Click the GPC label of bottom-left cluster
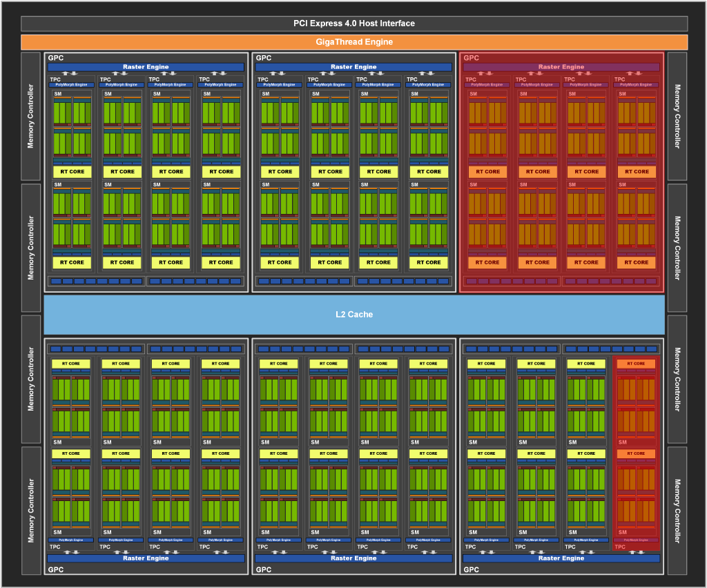The height and width of the screenshot is (588, 707). [55, 570]
